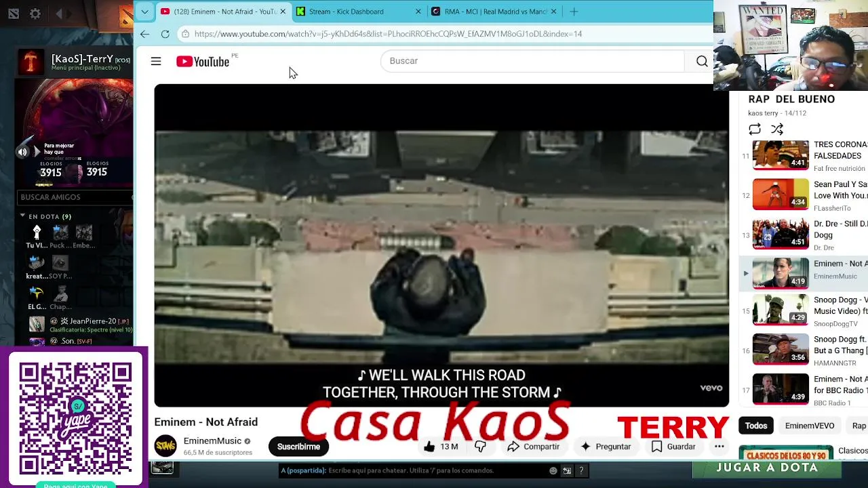Open the Preguntar ask button
Screen dimensions: 868x488
[x=606, y=447]
